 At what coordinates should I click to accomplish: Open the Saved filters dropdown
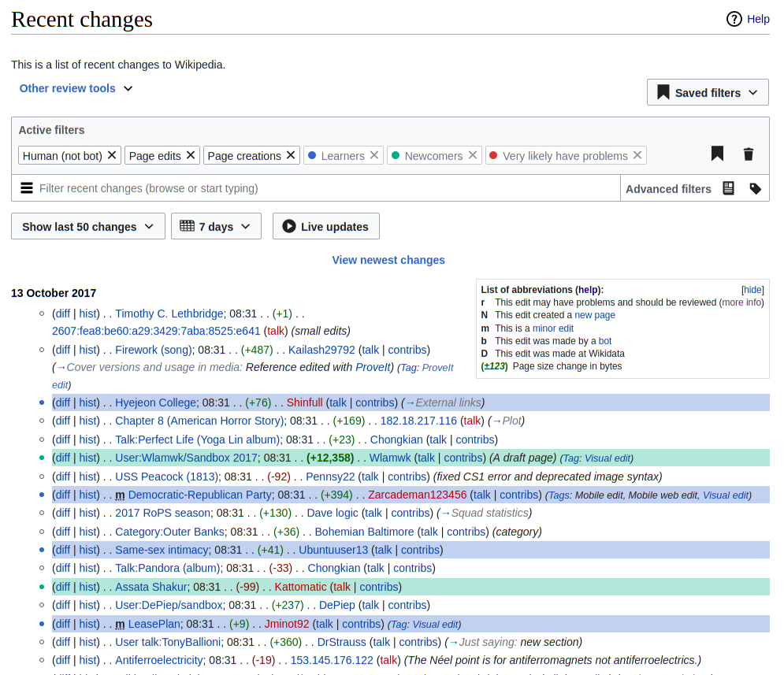(x=707, y=92)
